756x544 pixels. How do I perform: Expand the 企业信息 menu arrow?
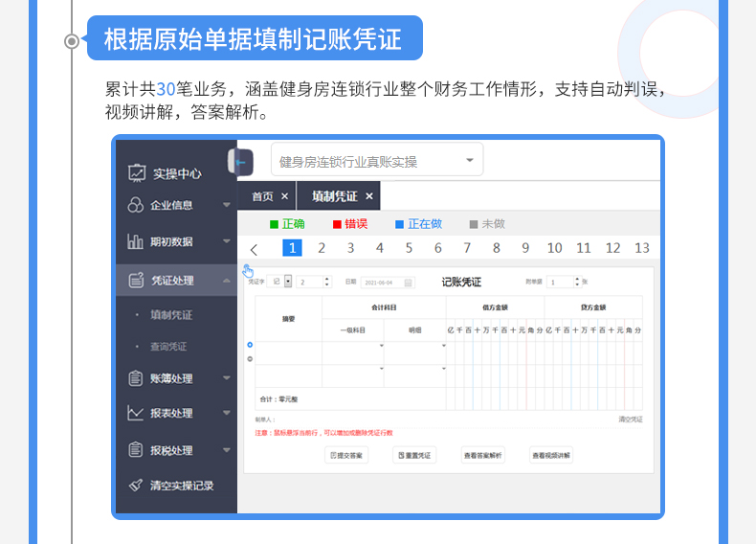(x=227, y=205)
